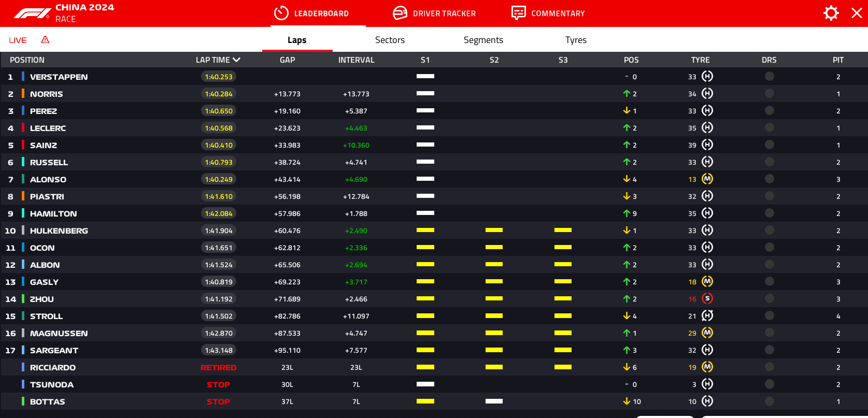Screen dimensions: 868x418
Task: Click Leclerc's red team color bar
Action: point(23,128)
